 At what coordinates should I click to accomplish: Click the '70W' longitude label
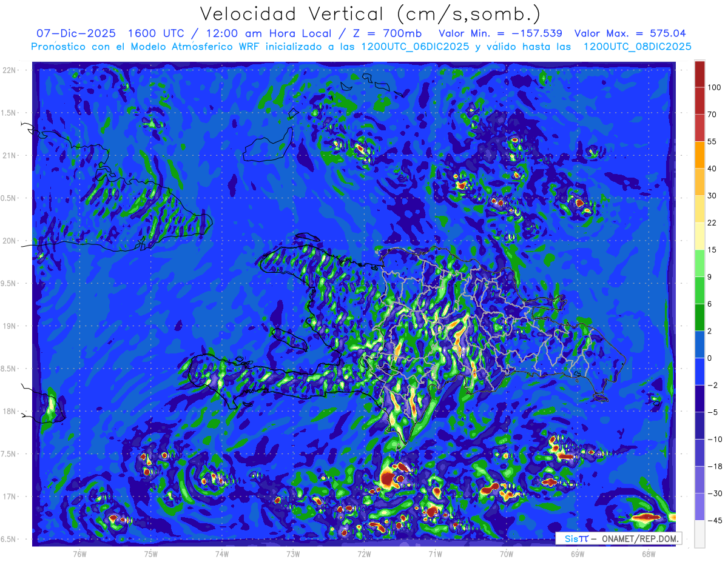[507, 554]
